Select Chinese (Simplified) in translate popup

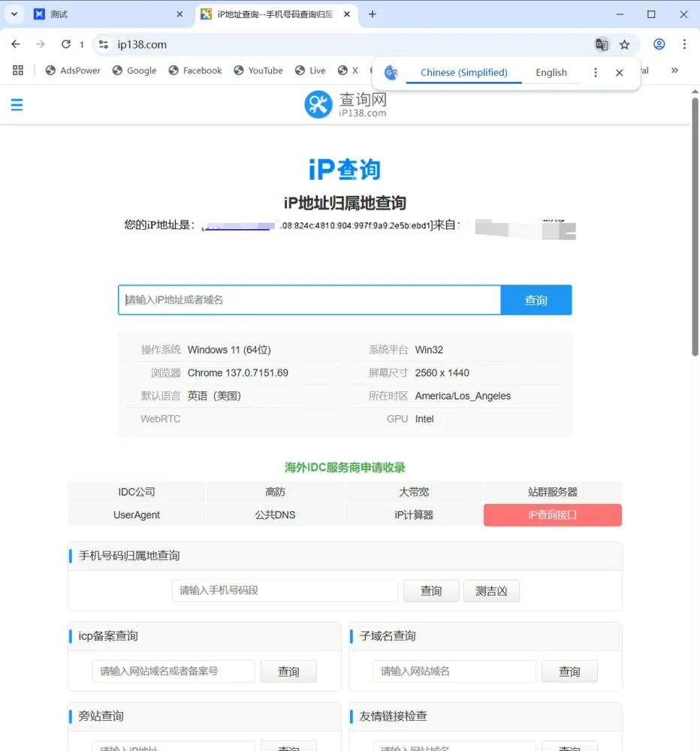point(464,72)
